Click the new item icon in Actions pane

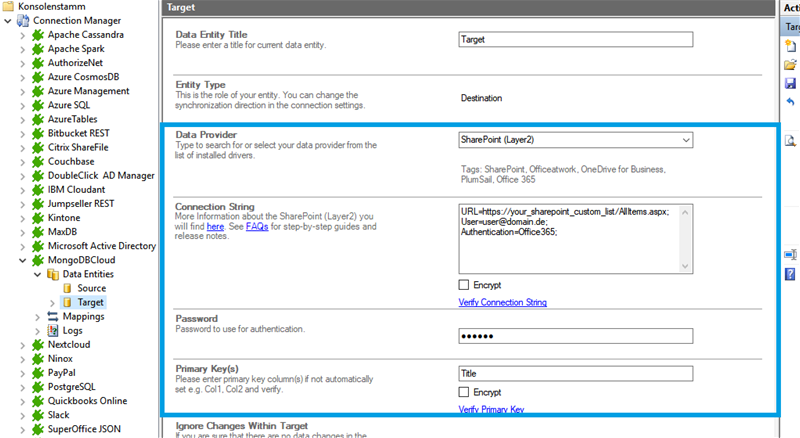coord(790,46)
